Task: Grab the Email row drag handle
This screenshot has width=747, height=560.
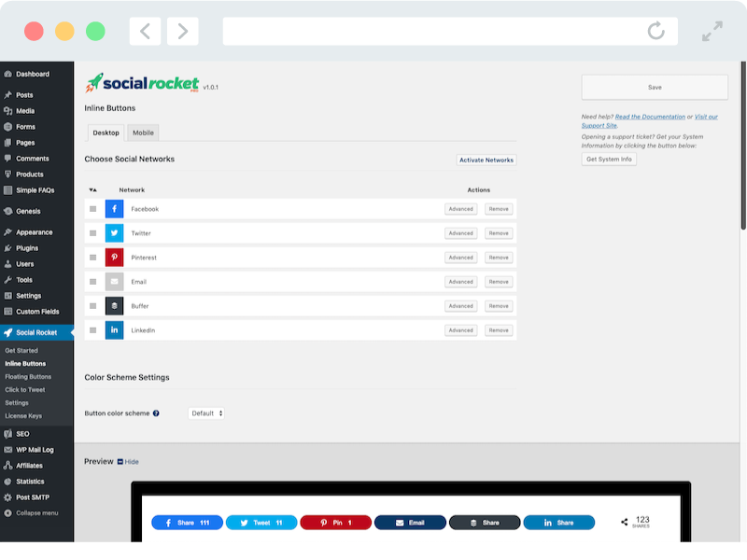Action: 92,282
